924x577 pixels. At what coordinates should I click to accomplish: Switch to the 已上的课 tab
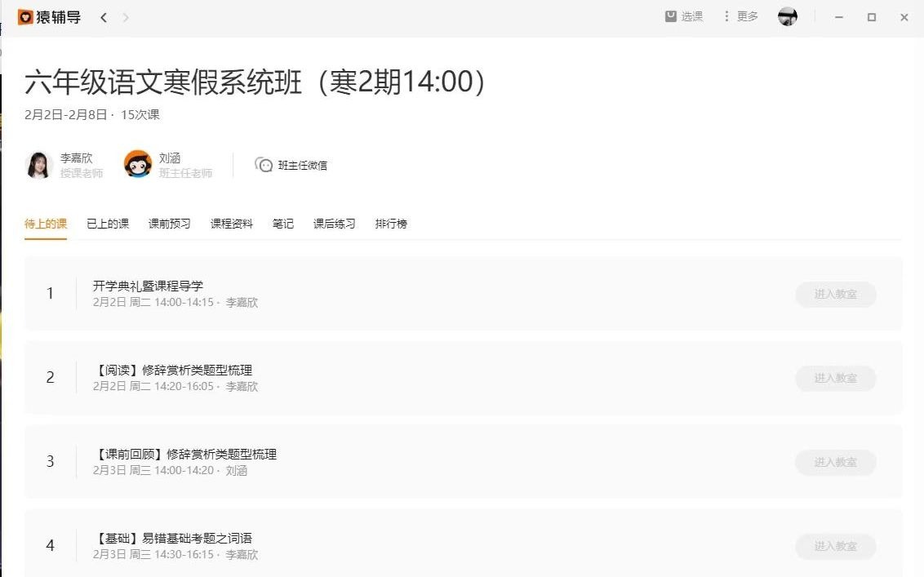click(108, 223)
